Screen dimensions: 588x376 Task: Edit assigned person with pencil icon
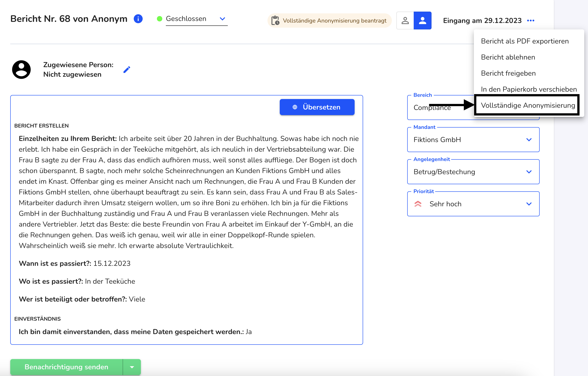127,70
